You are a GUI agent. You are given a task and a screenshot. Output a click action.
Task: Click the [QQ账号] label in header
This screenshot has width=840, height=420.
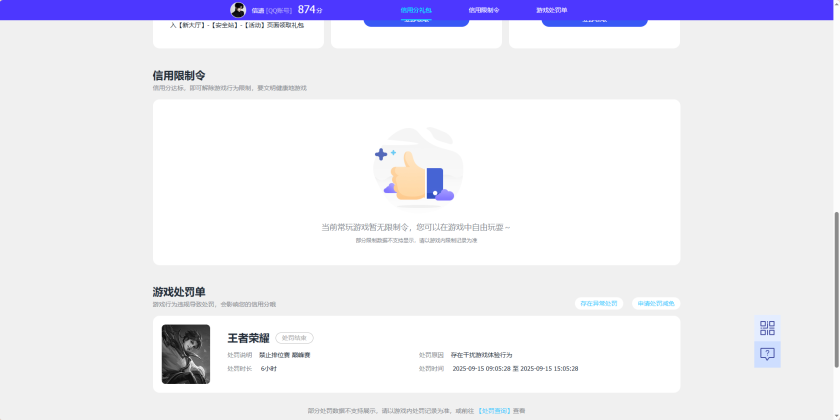[x=279, y=10]
